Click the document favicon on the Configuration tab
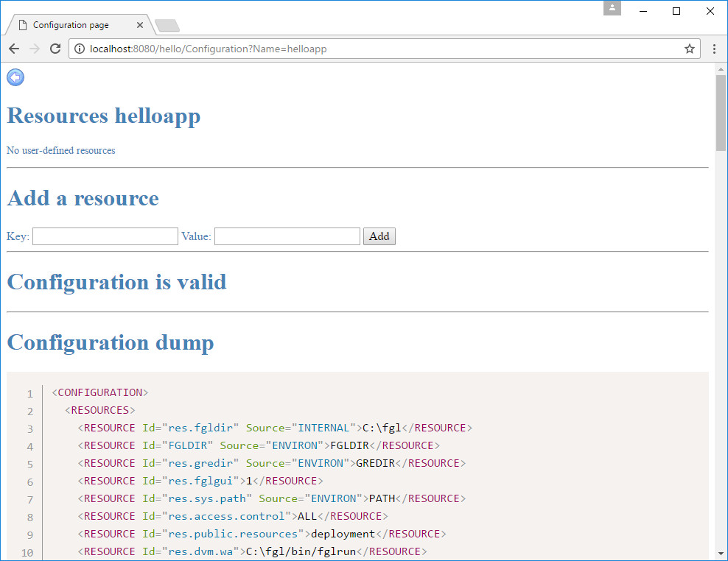Screen dimensions: 728x561 (21, 24)
